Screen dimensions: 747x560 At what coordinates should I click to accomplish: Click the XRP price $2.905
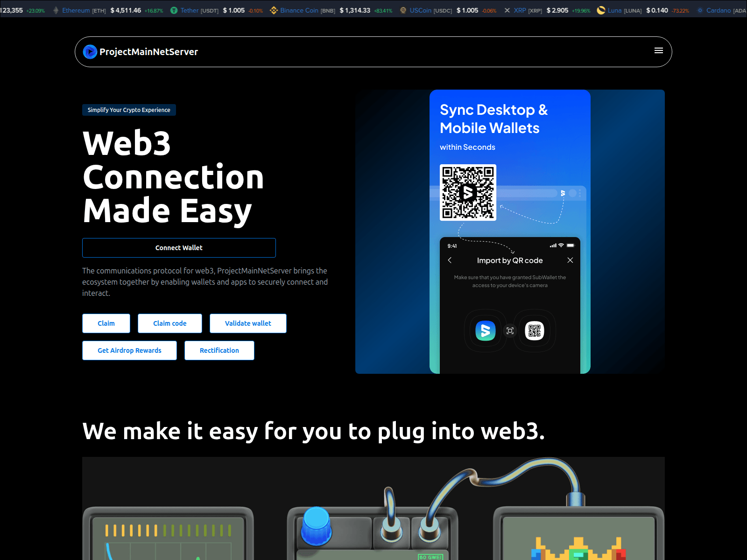[557, 10]
